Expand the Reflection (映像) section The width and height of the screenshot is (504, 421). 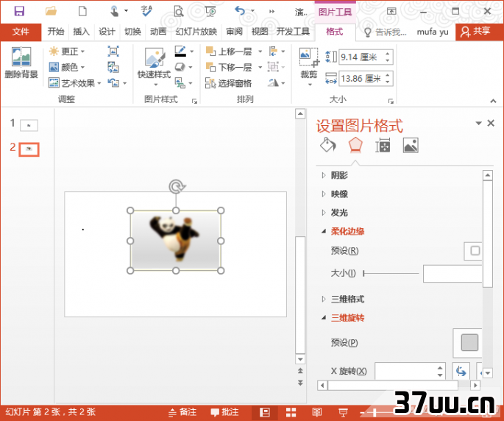[x=335, y=194]
